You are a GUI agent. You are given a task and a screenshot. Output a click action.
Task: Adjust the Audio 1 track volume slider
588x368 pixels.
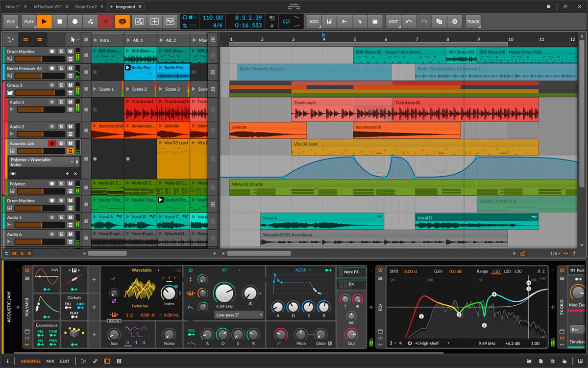pyautogui.click(x=42, y=110)
